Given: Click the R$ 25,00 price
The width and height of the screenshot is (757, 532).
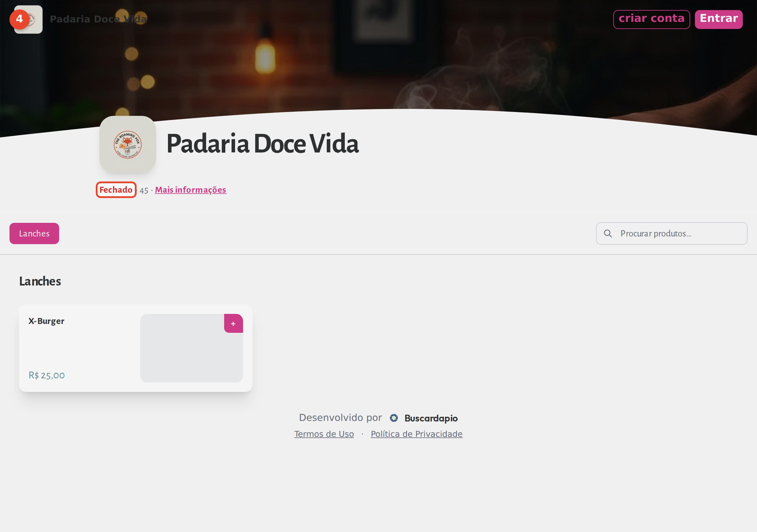Looking at the screenshot, I should coord(47,375).
